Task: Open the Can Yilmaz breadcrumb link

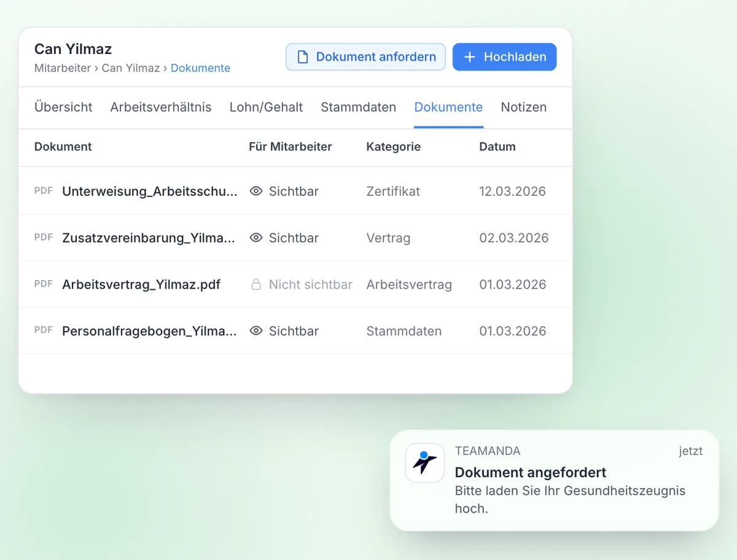Action: point(130,68)
